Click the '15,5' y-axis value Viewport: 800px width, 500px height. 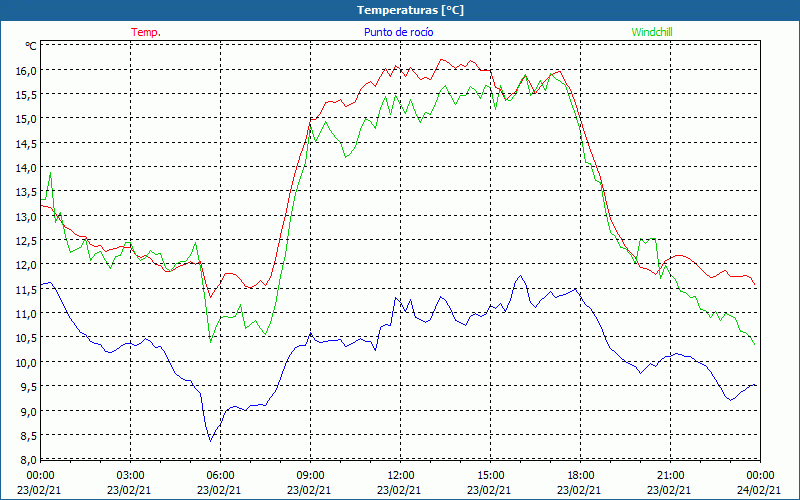tap(27, 95)
